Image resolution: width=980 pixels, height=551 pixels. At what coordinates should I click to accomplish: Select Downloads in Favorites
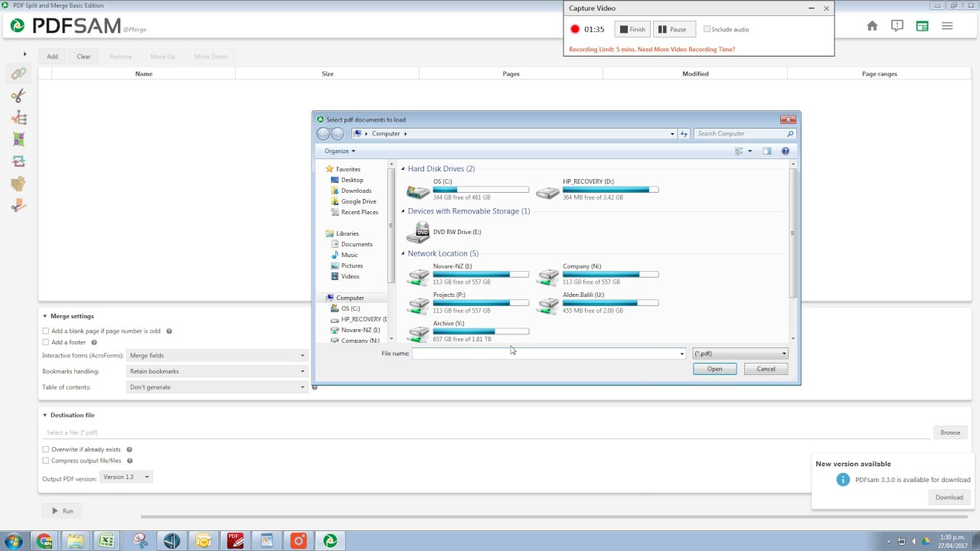(x=356, y=191)
